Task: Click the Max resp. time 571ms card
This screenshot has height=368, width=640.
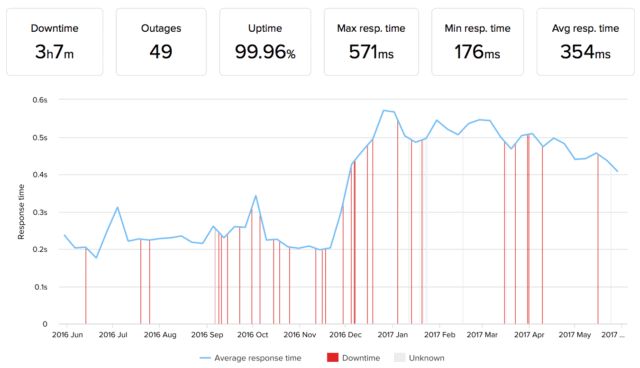Action: 371,42
